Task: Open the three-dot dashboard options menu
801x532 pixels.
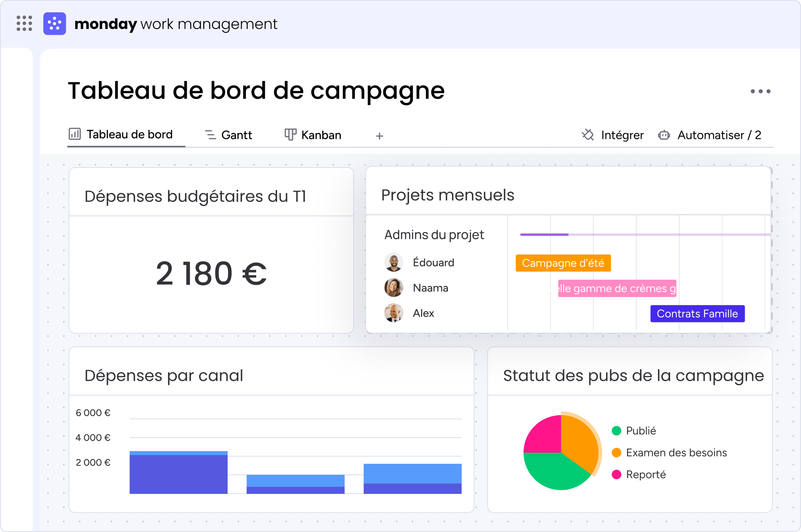Action: (x=761, y=92)
